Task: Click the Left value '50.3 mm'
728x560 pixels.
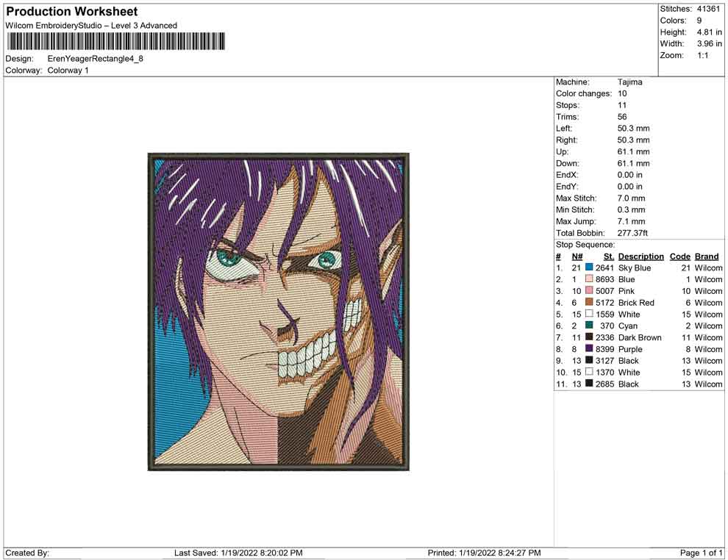Action: 633,129
